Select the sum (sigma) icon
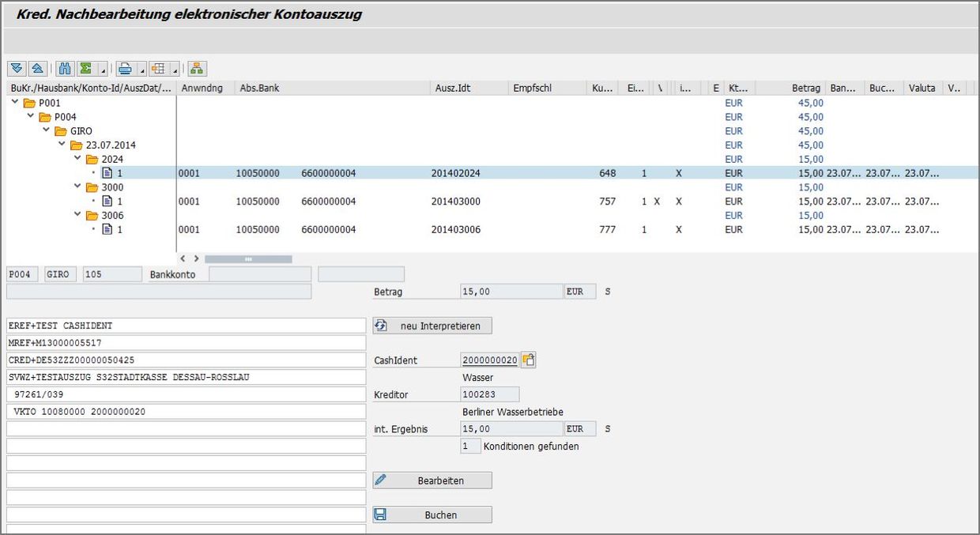Screen dimensions: 980x535 click(x=86, y=69)
